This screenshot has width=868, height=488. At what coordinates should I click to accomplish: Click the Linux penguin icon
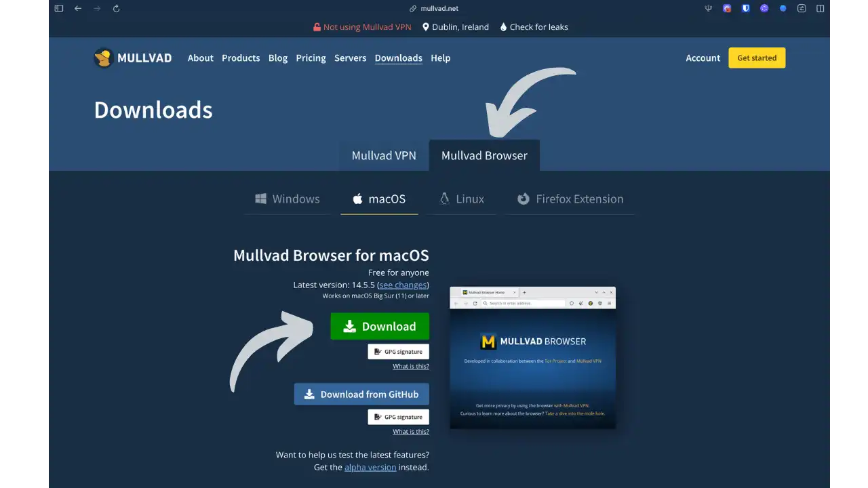443,199
